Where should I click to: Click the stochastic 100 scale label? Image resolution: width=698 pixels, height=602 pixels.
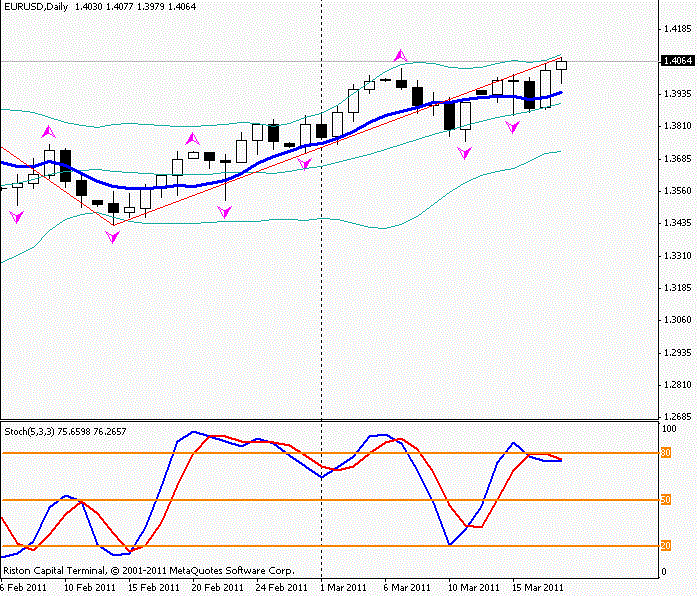[x=669, y=429]
